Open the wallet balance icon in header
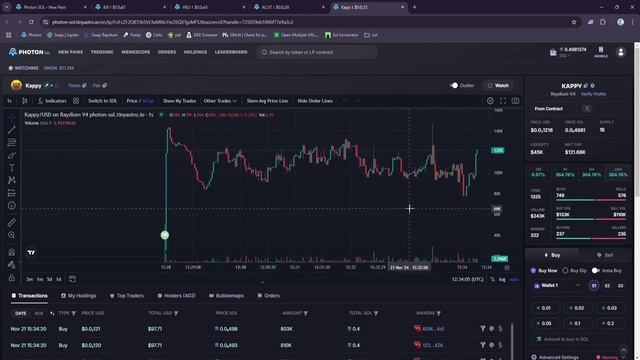This screenshot has height=360, width=640. coord(553,52)
